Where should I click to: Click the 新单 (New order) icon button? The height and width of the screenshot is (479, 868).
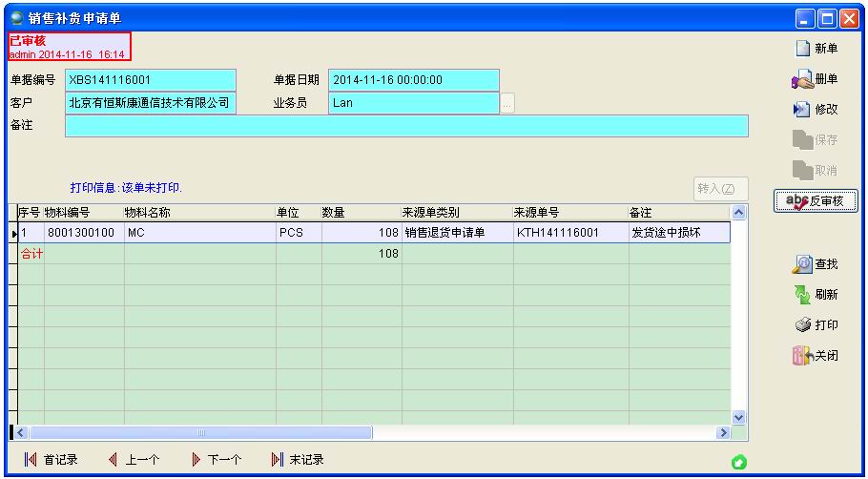tap(816, 49)
